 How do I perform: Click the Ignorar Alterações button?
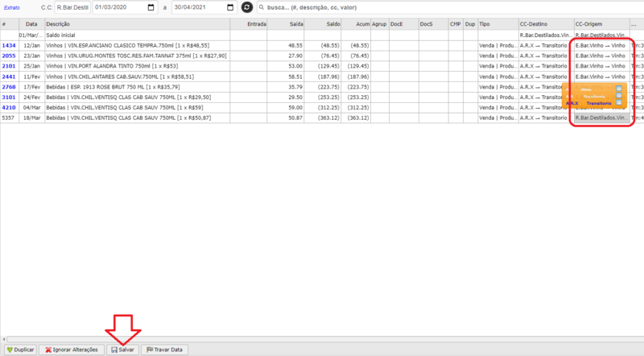tap(72, 350)
